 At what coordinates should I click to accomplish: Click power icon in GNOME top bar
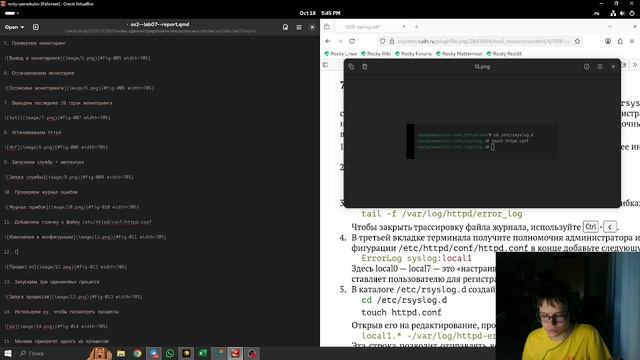pos(632,13)
